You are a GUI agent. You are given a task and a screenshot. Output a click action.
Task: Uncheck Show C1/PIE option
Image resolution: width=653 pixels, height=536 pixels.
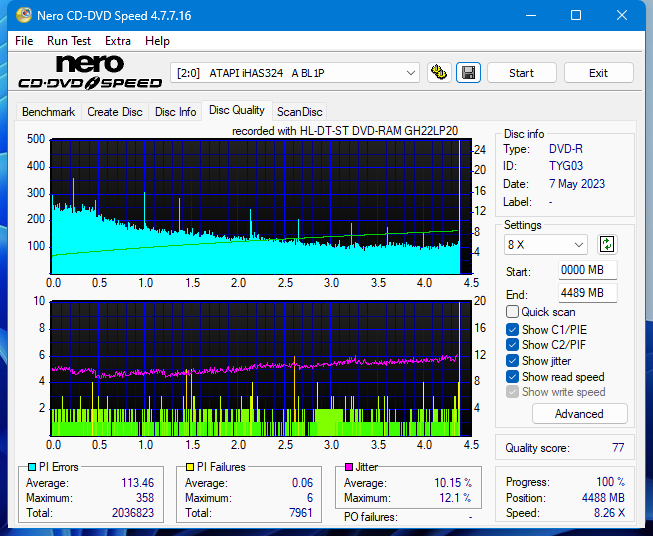(513, 329)
